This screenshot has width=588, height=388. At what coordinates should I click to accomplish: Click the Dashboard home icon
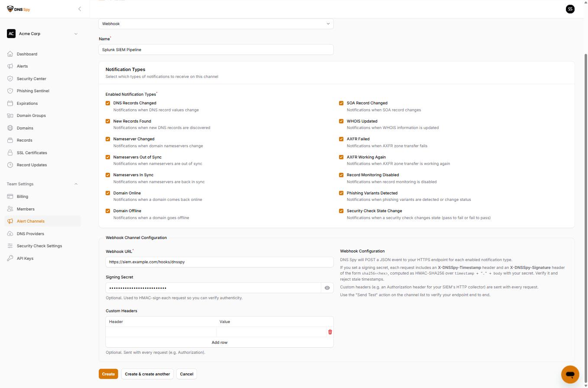pyautogui.click(x=10, y=54)
